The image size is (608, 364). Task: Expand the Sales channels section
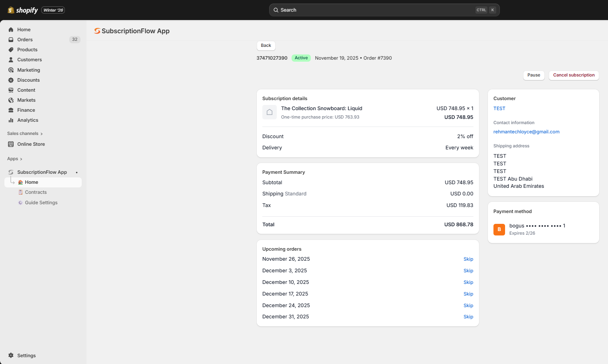(25, 134)
